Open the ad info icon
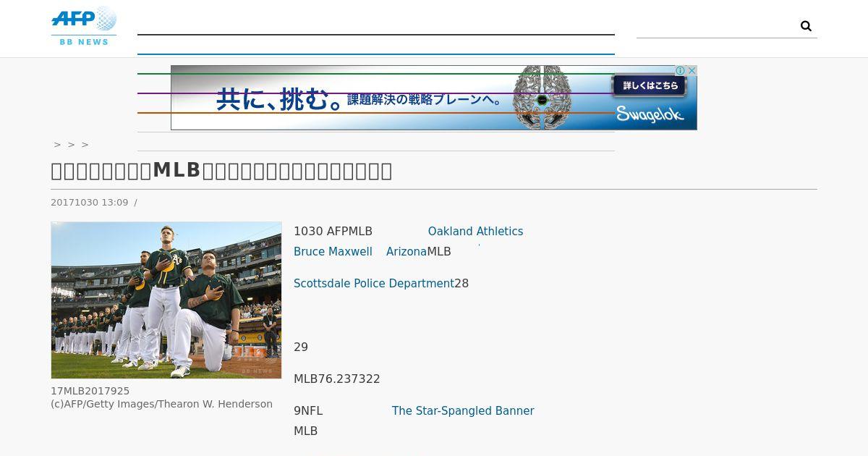The width and height of the screenshot is (868, 456). (x=681, y=71)
